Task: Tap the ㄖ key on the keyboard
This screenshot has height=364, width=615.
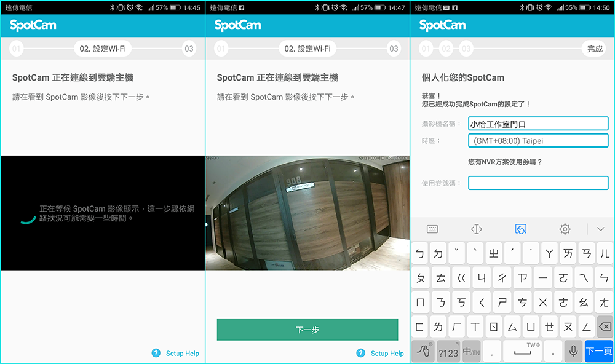Action: click(x=494, y=326)
